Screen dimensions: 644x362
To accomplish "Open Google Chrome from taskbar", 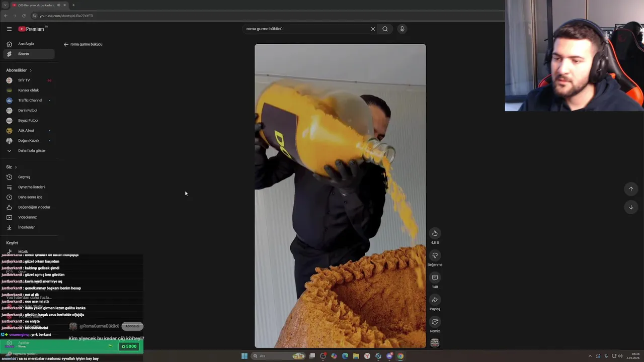I will (400, 356).
